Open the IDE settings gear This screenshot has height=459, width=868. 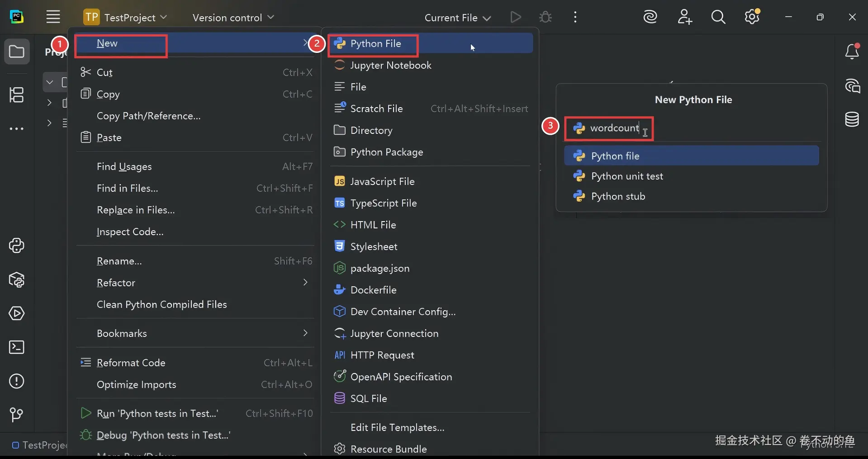752,18
